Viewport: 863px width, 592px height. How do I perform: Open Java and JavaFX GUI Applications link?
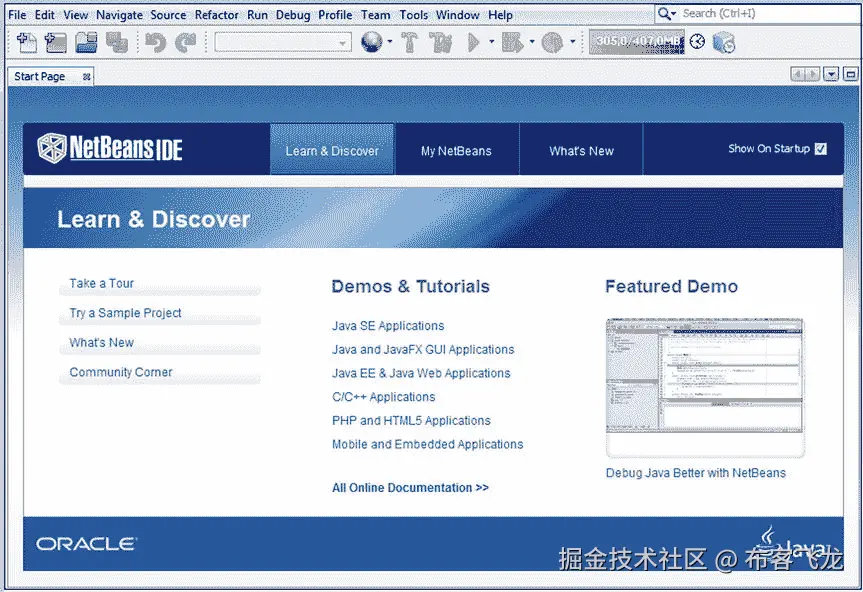pyautogui.click(x=423, y=349)
